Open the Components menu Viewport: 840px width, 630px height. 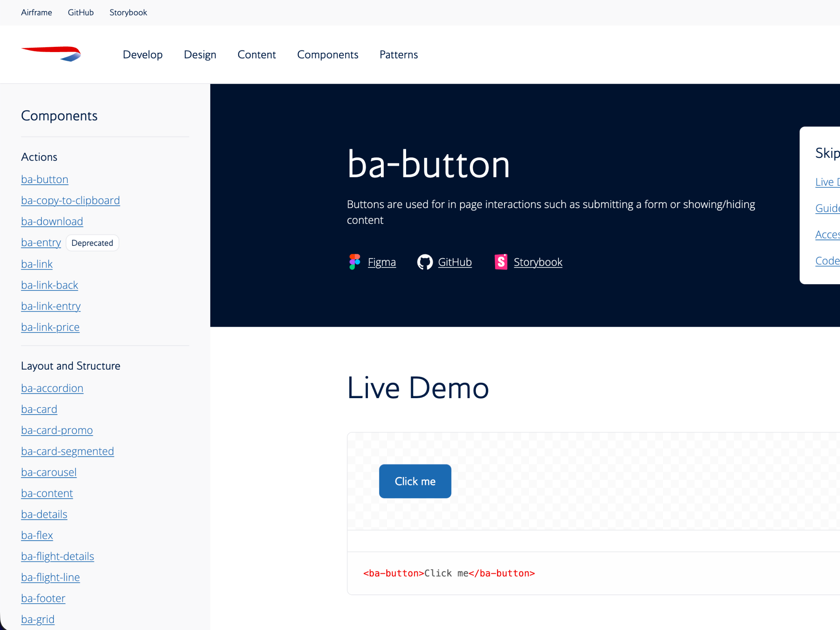pyautogui.click(x=328, y=55)
